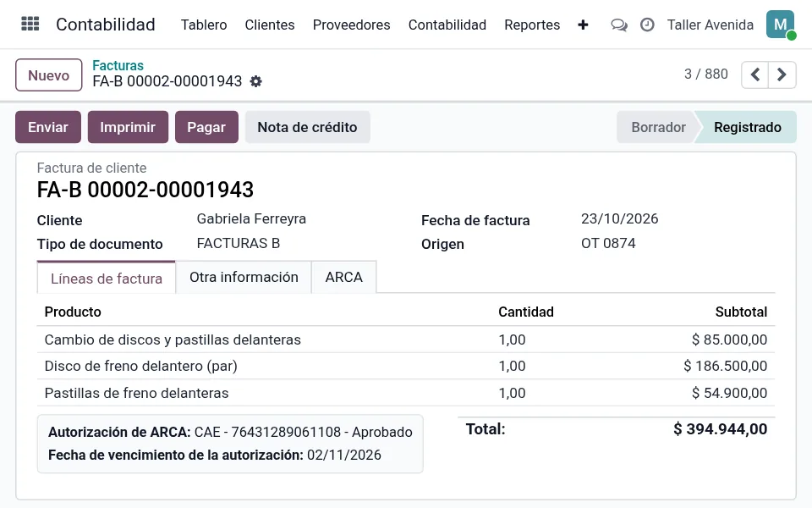
Task: Click the Imprimir button
Action: tap(128, 127)
